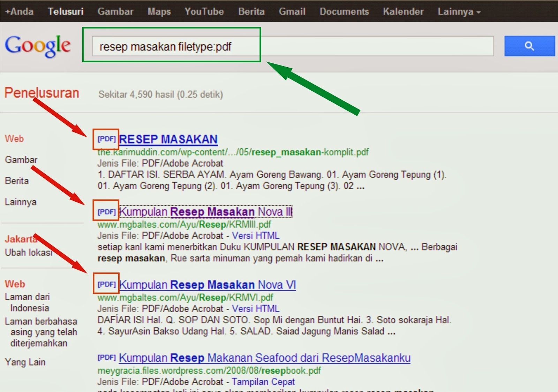Open YouTube from the navigation bar
Viewport: 558px width, 392px height.
(204, 11)
